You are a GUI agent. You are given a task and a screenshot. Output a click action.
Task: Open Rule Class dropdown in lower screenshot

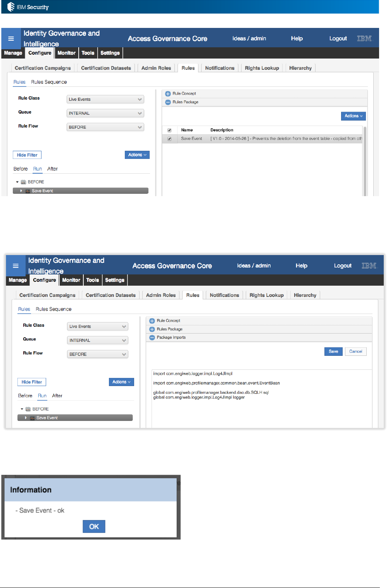(98, 326)
